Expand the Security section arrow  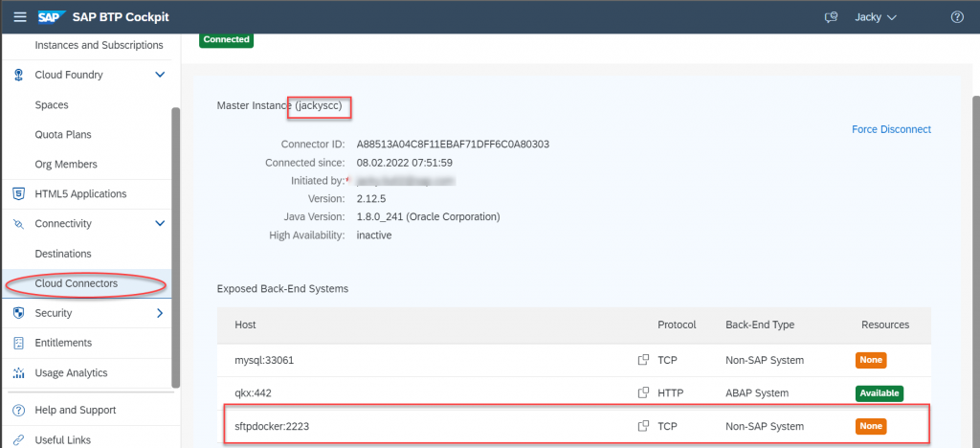(x=160, y=313)
